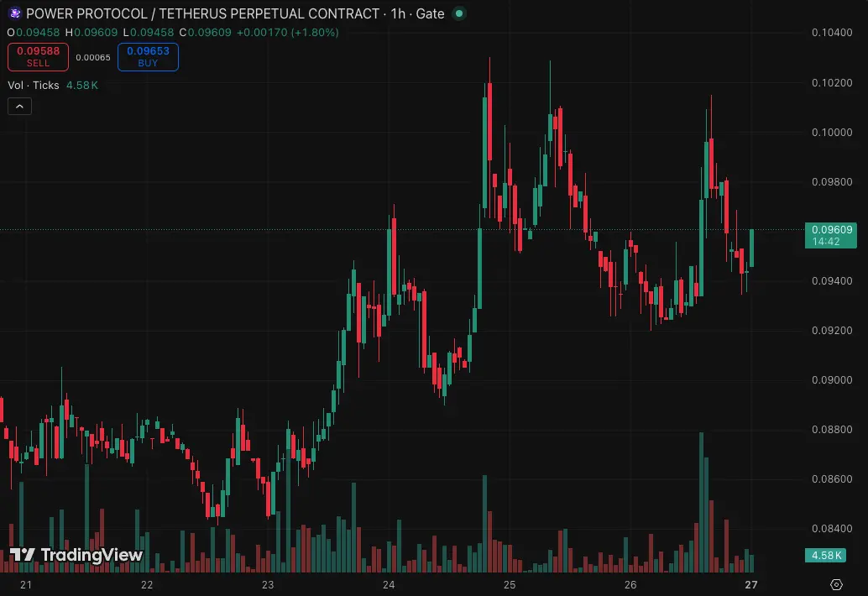The image size is (868, 596).
Task: Click the 0.08800 price axis label
Action: point(832,430)
